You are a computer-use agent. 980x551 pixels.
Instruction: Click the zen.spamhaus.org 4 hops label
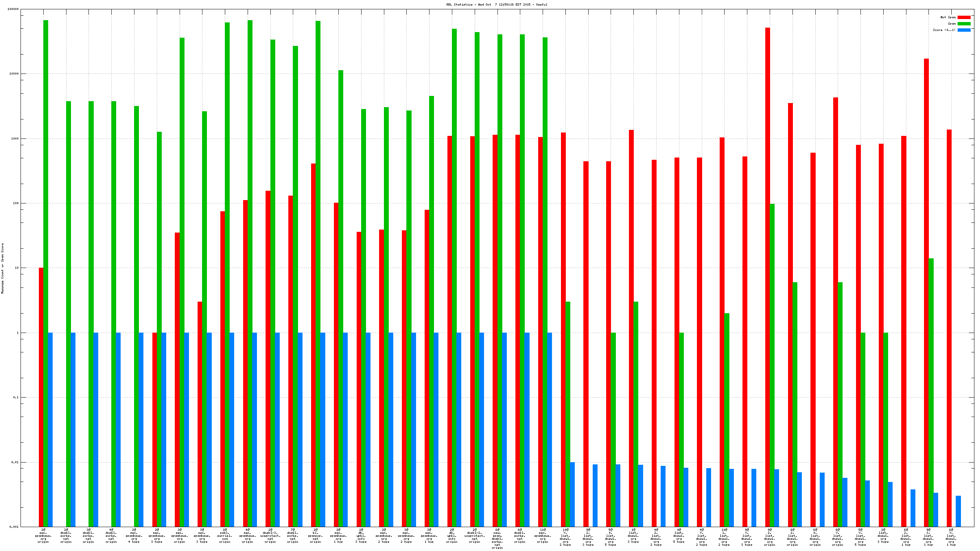134,535
